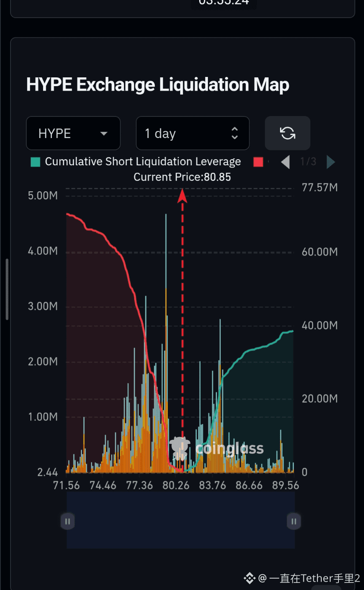Click the 60.00M right axis label
Viewport: 364px width, 590px height.
(320, 252)
